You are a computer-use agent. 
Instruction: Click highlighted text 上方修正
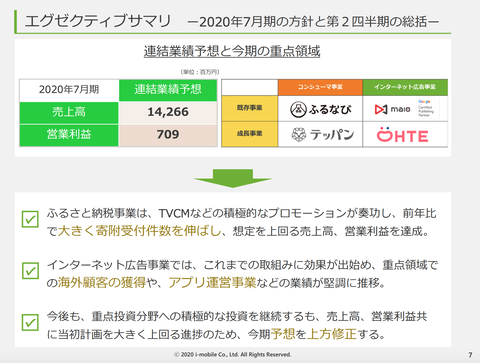[332, 334]
